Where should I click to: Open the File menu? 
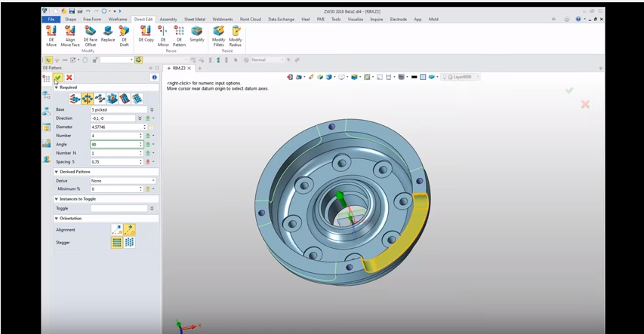coord(52,19)
